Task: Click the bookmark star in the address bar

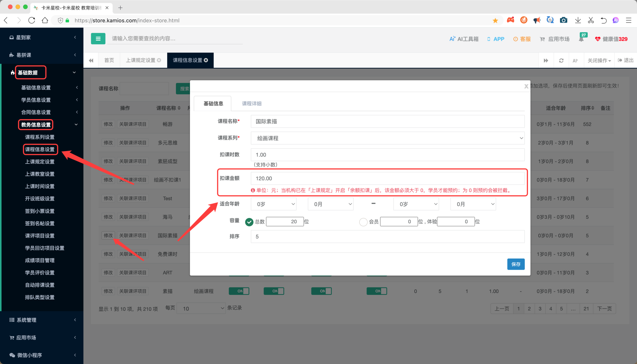Action: 495,20
